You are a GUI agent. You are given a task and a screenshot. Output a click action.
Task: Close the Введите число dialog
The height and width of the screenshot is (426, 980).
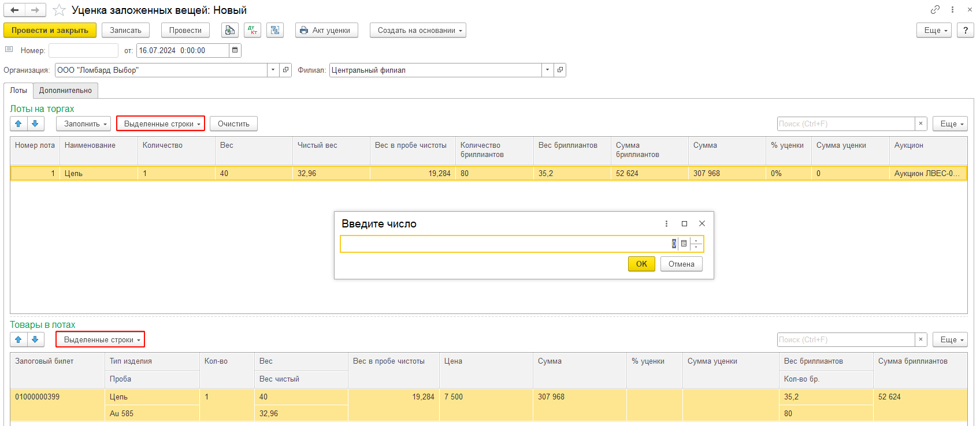(x=702, y=223)
